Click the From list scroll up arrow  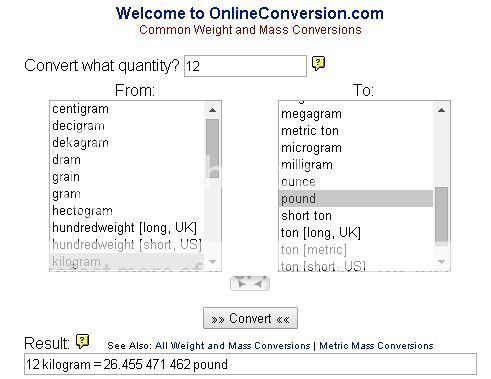pos(212,110)
